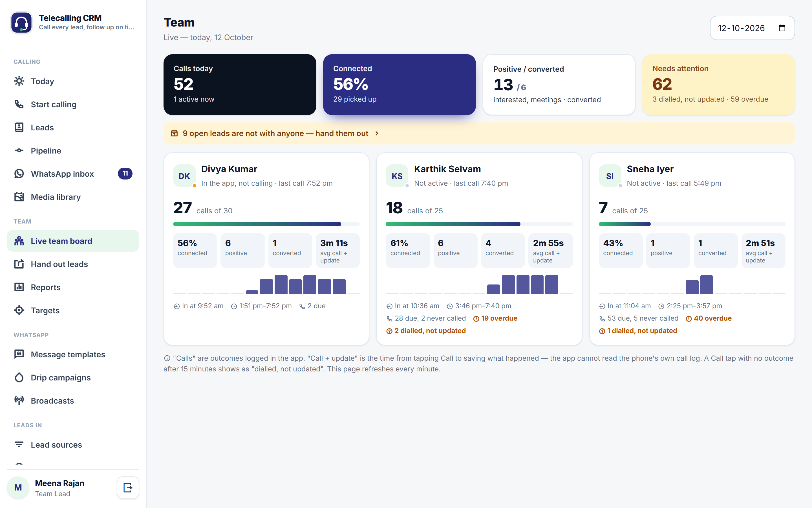Viewport: 812px width, 508px height.
Task: Click the 12-10-2026 date field
Action: [x=752, y=28]
